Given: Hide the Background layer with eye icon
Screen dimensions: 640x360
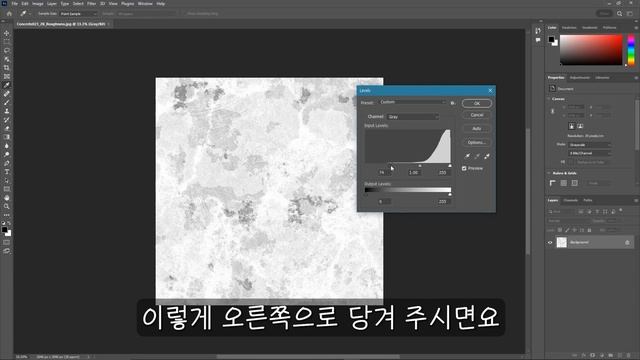Looking at the screenshot, I should [x=550, y=242].
